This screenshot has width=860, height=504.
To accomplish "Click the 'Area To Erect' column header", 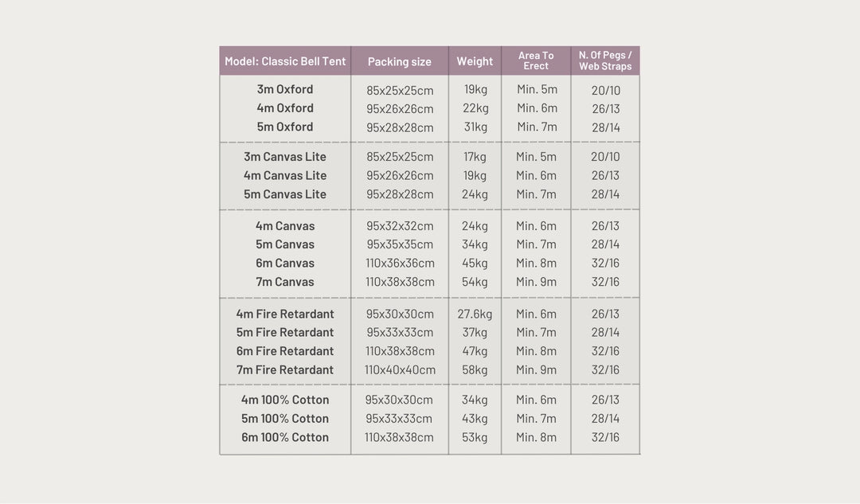I will point(536,61).
